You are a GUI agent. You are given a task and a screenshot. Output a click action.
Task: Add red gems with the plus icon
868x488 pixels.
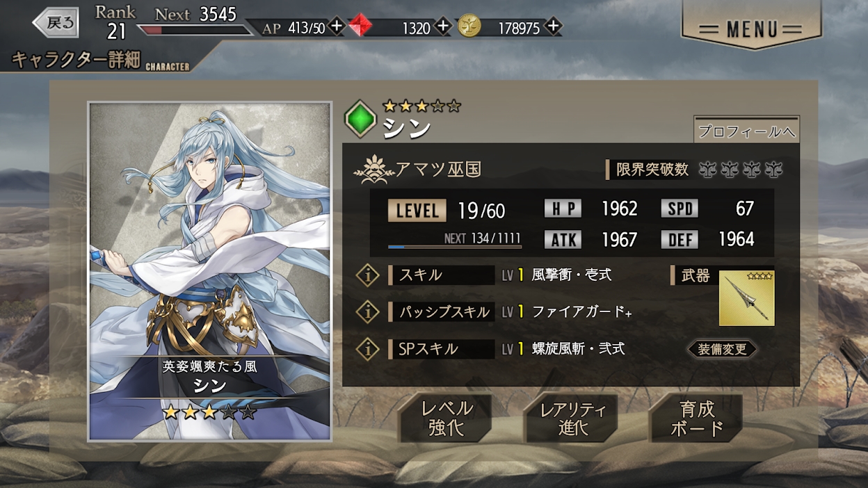[x=443, y=26]
